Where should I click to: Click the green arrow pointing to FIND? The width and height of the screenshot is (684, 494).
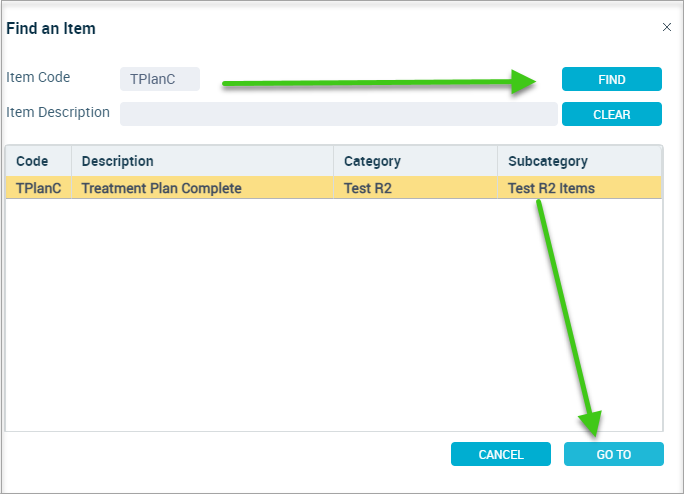(379, 82)
